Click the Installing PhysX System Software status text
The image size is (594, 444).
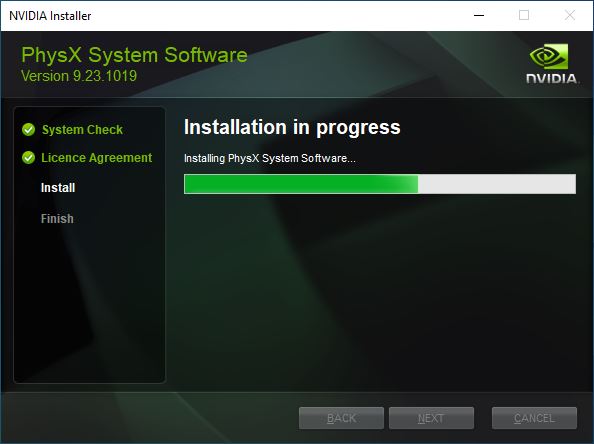(270, 158)
